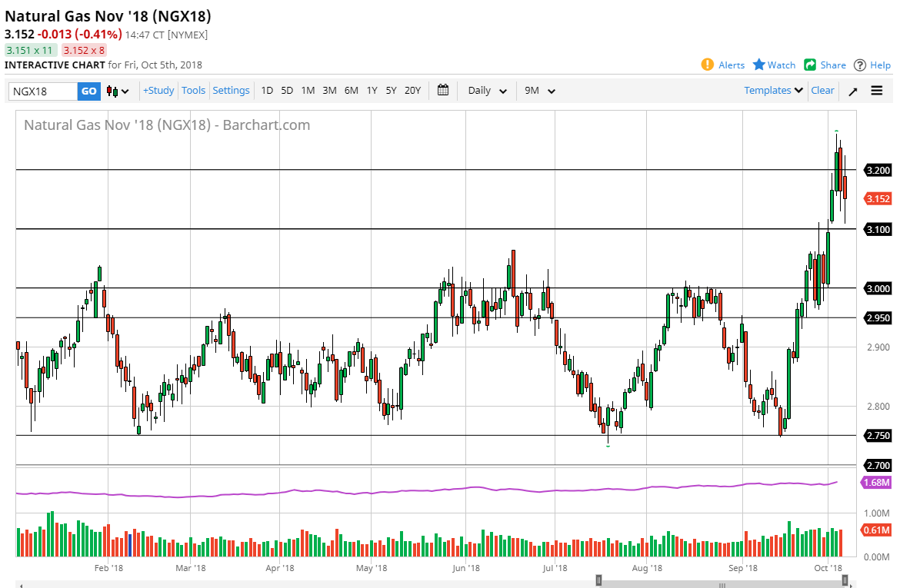Open the Settings menu
Screen dimensions: 900x588
pos(231,91)
